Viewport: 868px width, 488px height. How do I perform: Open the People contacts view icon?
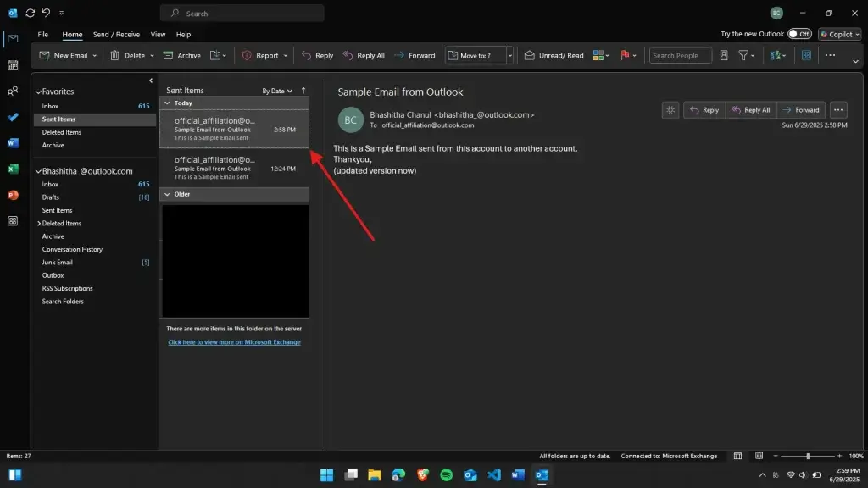(x=13, y=91)
